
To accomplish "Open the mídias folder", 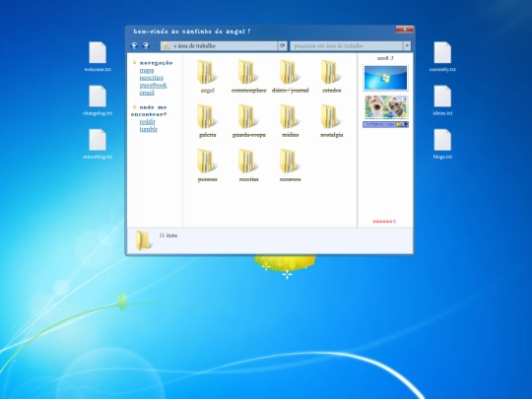I will click(290, 121).
